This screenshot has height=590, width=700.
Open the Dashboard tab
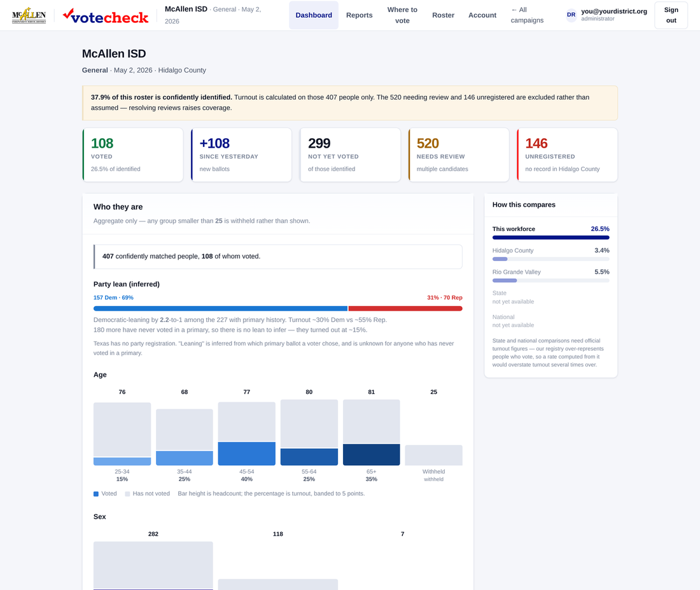pos(313,15)
